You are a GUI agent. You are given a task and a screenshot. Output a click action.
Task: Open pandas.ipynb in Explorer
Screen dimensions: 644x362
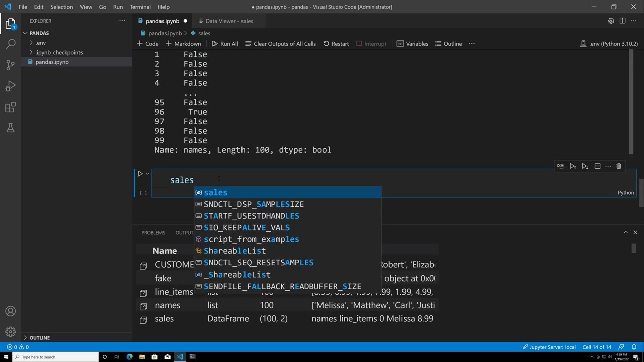point(52,62)
